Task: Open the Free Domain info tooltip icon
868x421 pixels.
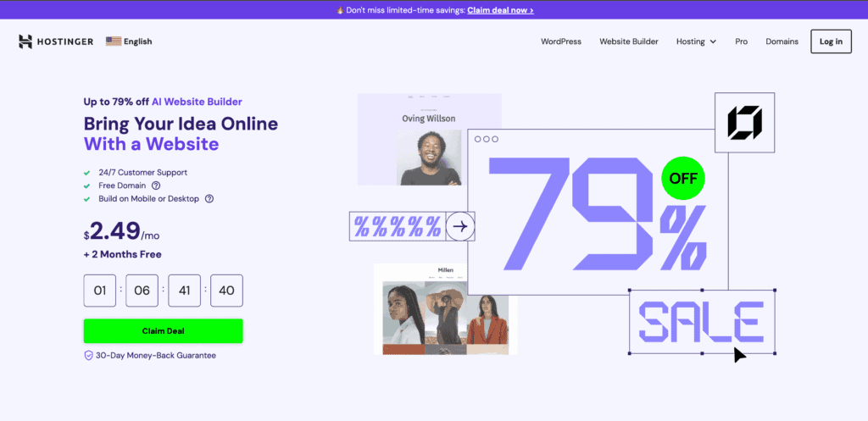Action: (x=156, y=186)
